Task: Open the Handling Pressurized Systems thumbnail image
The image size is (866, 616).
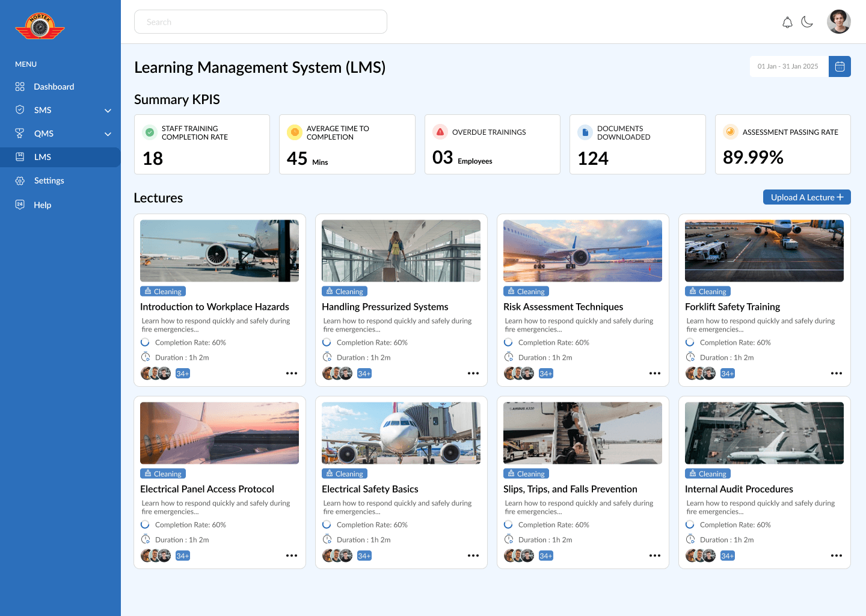Action: pos(401,251)
